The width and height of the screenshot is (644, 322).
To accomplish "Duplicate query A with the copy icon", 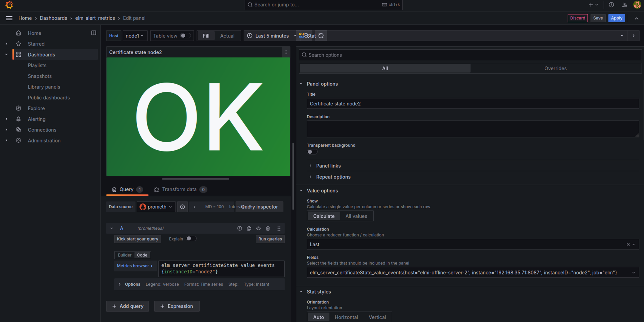I will pos(249,228).
